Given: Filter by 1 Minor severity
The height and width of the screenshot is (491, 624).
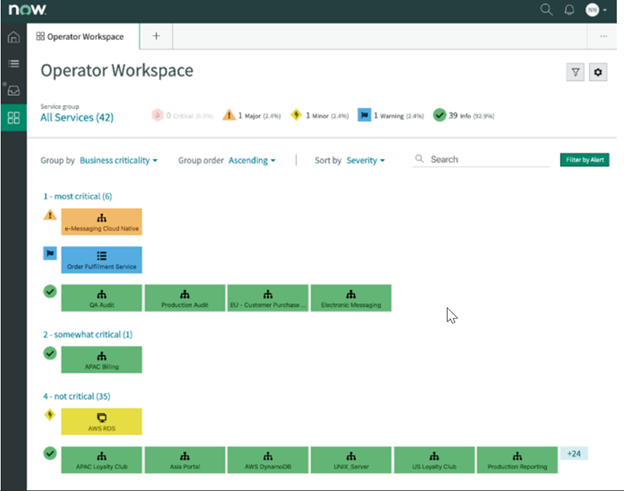Looking at the screenshot, I should pyautogui.click(x=320, y=116).
